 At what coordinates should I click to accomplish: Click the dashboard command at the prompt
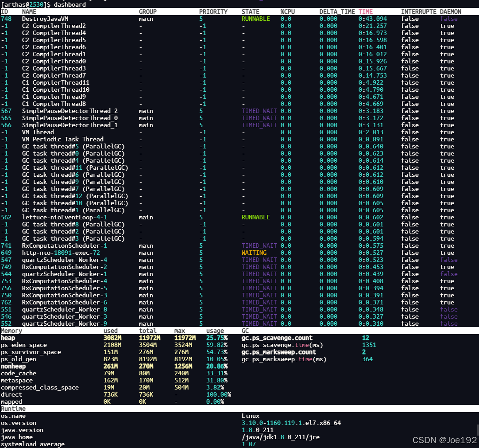coord(70,4)
